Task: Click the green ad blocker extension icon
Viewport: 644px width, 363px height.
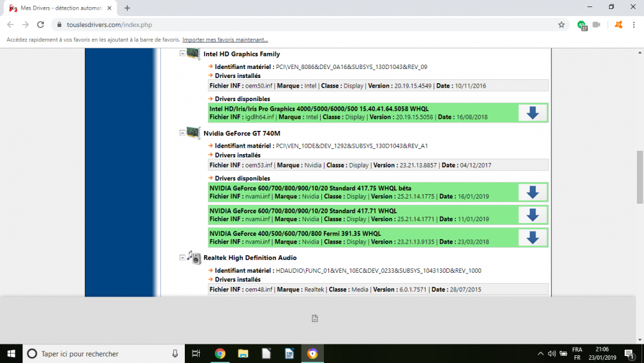Action: [582, 25]
